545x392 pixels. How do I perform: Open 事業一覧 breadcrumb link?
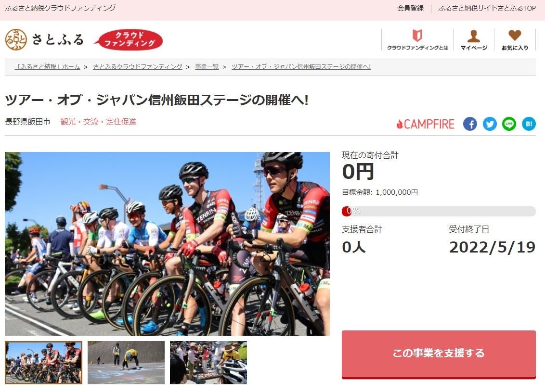click(207, 67)
